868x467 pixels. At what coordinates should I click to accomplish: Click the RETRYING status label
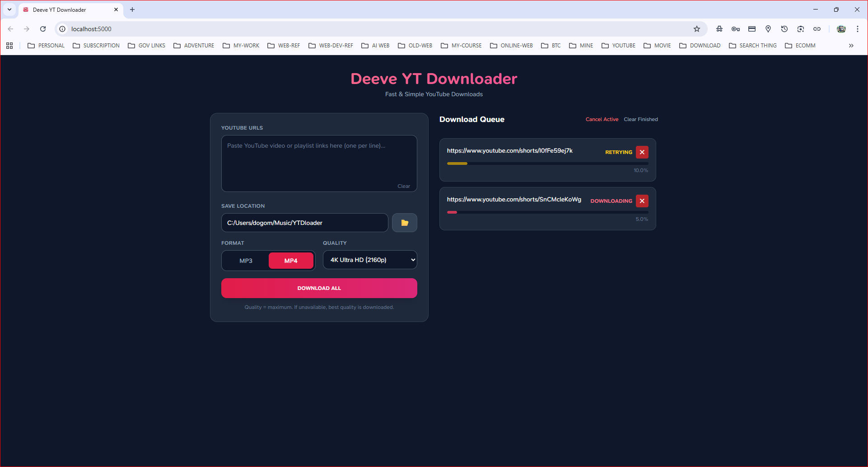[x=619, y=152]
